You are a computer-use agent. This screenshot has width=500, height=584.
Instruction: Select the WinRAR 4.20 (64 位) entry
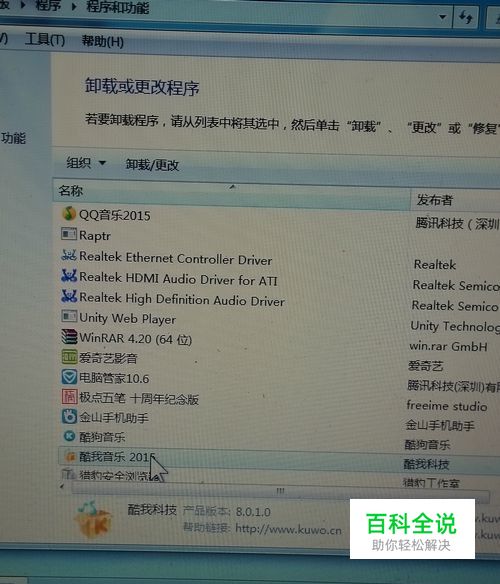[136, 339]
